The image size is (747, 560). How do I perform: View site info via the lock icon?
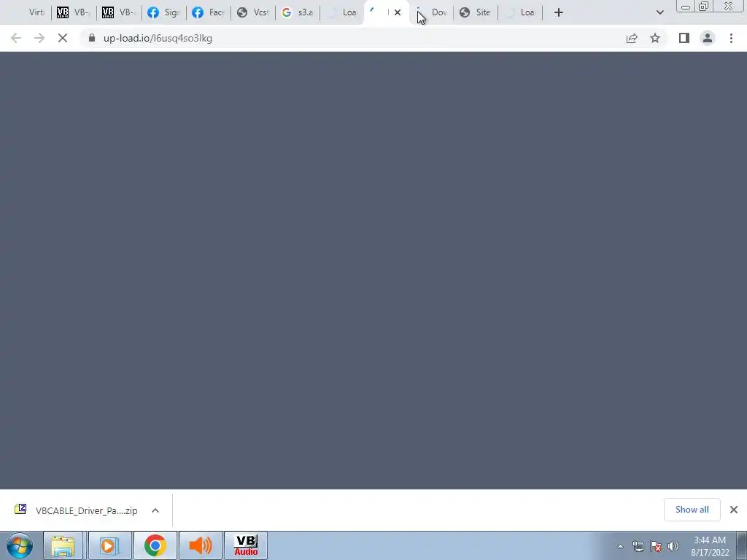(92, 38)
